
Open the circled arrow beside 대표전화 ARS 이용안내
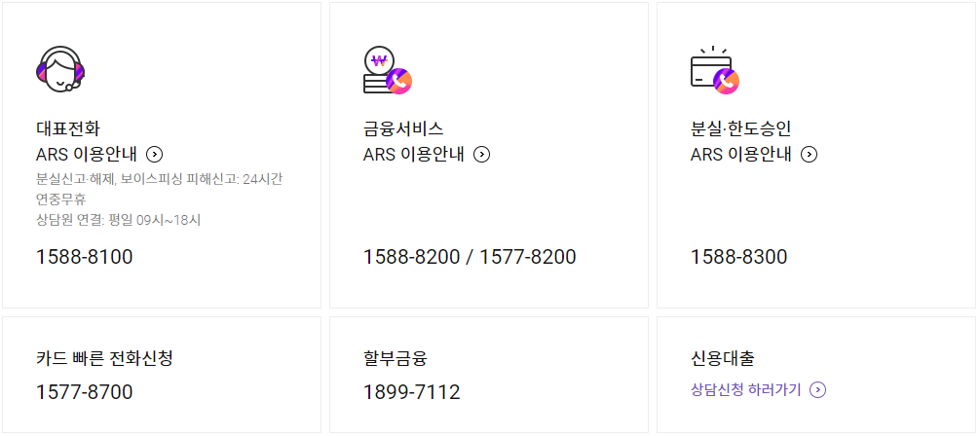point(154,155)
